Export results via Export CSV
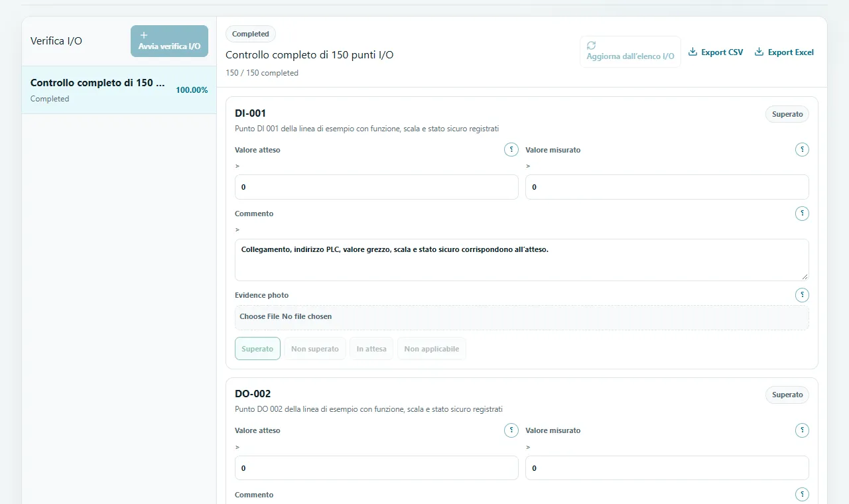Image resolution: width=849 pixels, height=504 pixels. point(716,52)
